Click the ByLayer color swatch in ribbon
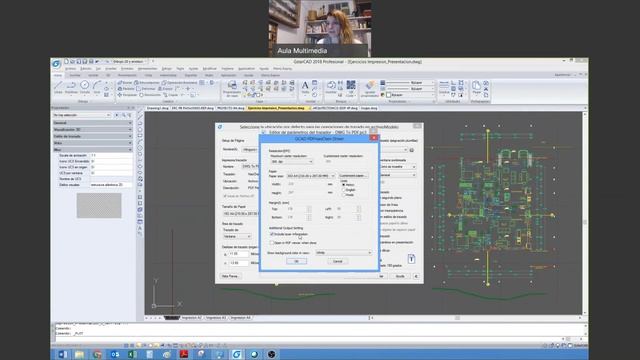Screen dimensions: 640x360 pyautogui.click(x=389, y=95)
